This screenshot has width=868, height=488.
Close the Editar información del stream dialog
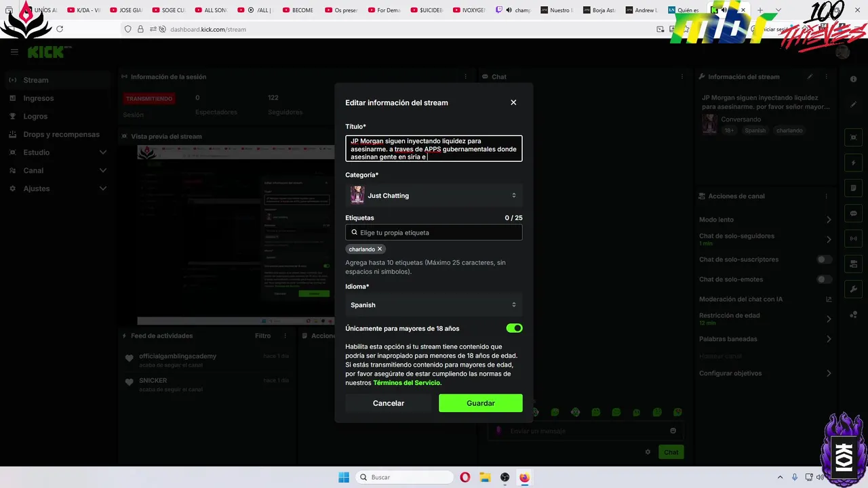pos(513,102)
